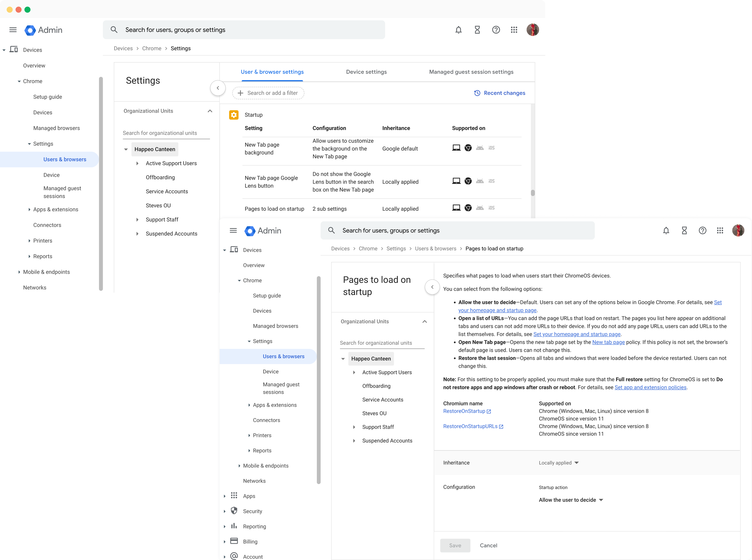752x560 pixels.
Task: Click the settings list scrollbar thumb
Action: [533, 193]
